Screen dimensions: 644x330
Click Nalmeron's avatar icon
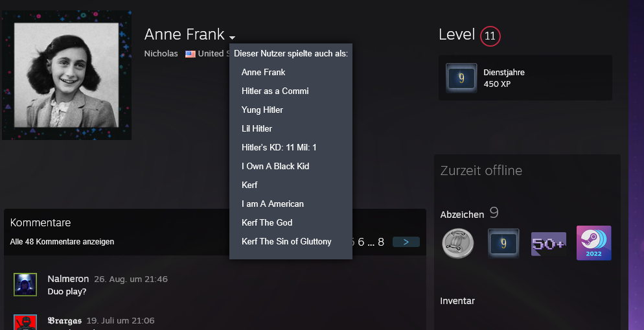[25, 285]
